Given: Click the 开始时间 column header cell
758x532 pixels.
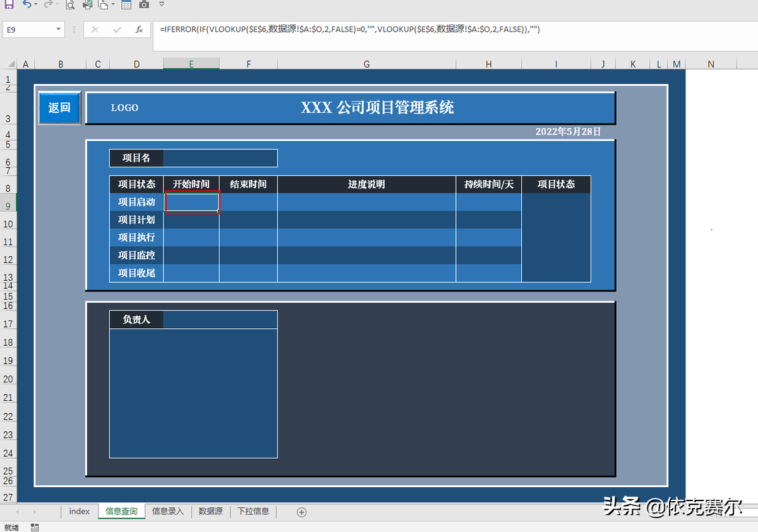Looking at the screenshot, I should (191, 184).
